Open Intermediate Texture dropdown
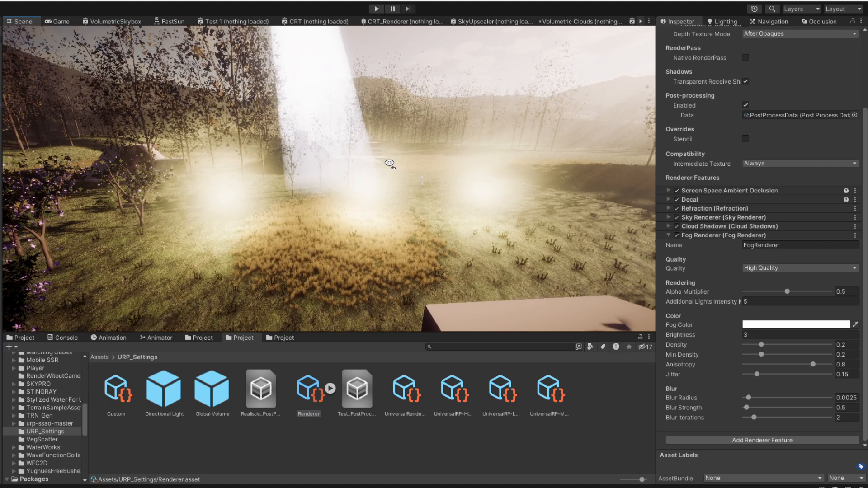Image resolution: width=868 pixels, height=488 pixels. tap(800, 164)
